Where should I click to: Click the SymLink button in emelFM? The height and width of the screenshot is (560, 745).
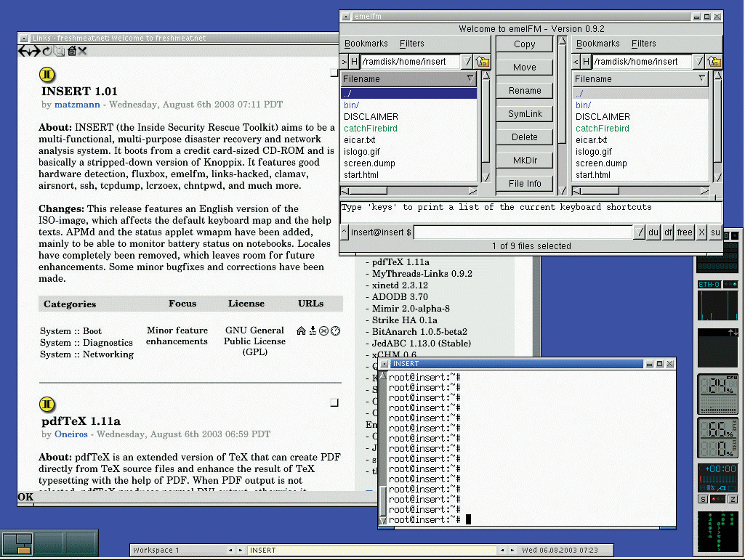pyautogui.click(x=525, y=114)
